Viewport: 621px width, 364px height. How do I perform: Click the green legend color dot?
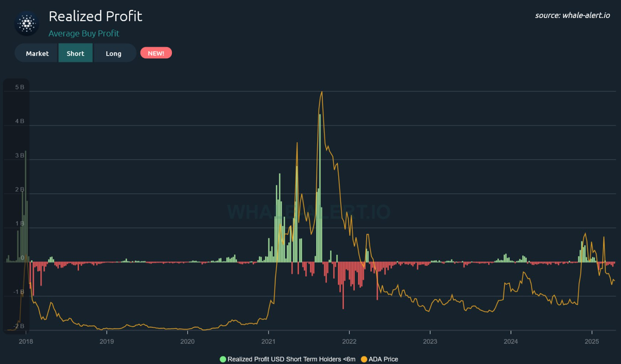click(223, 359)
